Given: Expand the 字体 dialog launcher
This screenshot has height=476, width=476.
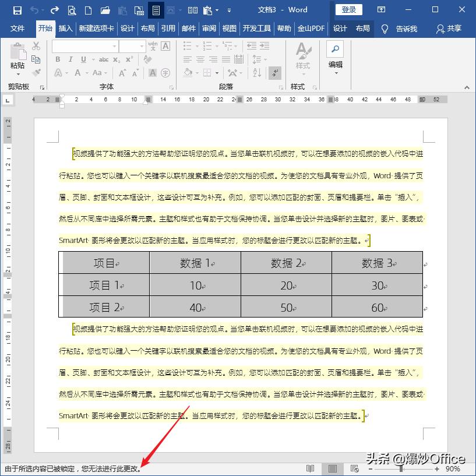Looking at the screenshot, I should 172,86.
